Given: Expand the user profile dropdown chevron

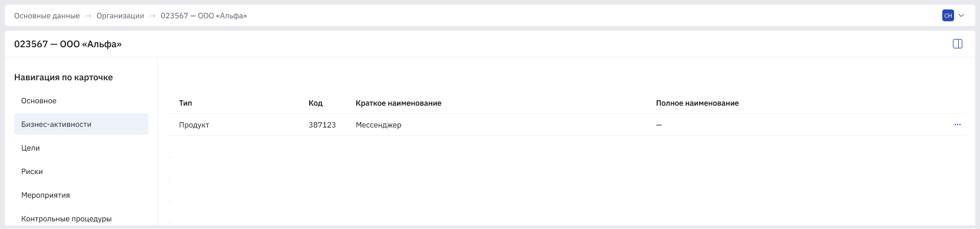Looking at the screenshot, I should [962, 16].
